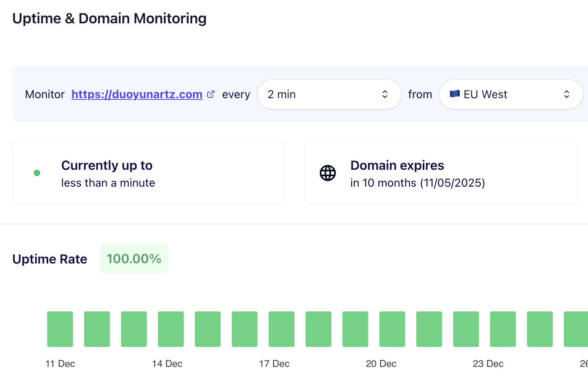Click the 11 Dec axis label
Screen dimensions: 588x383
(x=60, y=364)
